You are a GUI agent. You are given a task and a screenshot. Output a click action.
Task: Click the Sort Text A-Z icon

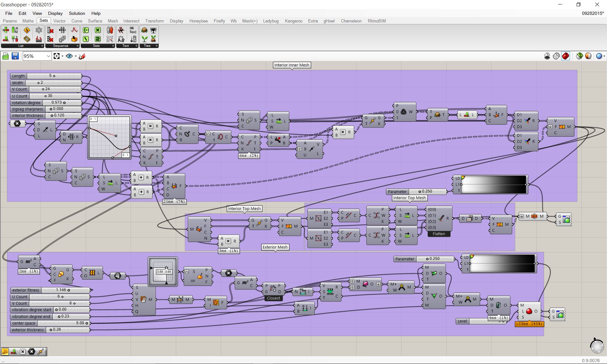tap(133, 39)
